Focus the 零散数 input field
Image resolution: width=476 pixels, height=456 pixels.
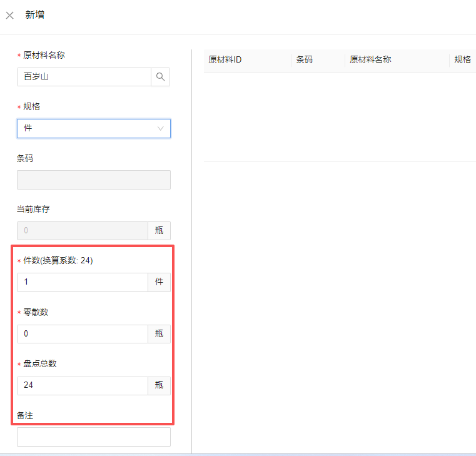click(x=82, y=334)
